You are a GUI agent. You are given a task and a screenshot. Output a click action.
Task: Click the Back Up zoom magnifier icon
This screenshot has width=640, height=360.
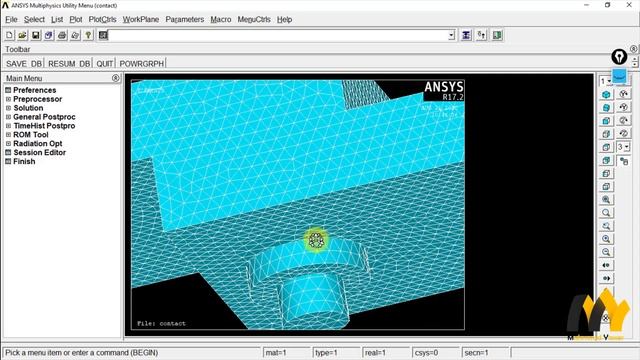point(606,226)
